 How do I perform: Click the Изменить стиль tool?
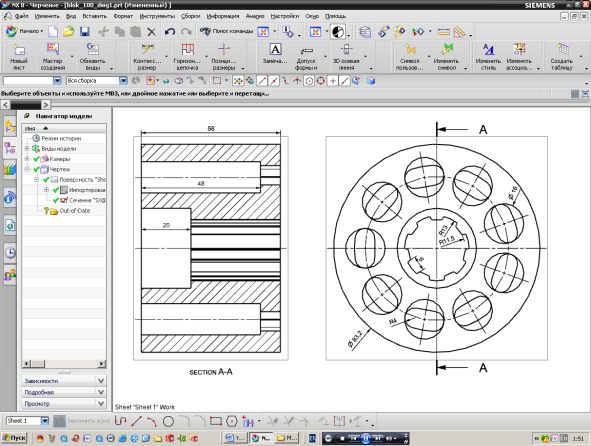tap(488, 57)
